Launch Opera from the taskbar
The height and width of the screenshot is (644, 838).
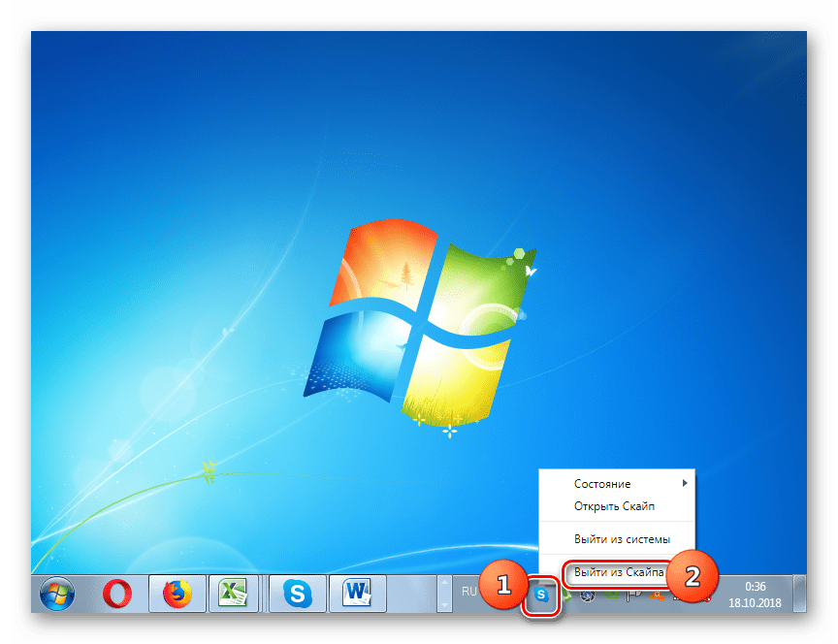pos(117,594)
